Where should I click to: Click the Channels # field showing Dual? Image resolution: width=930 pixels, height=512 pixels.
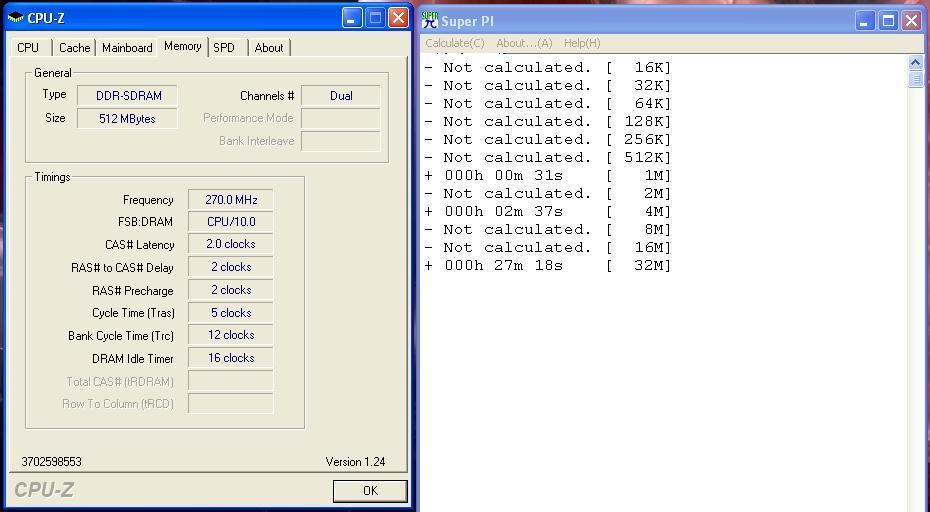tap(341, 96)
